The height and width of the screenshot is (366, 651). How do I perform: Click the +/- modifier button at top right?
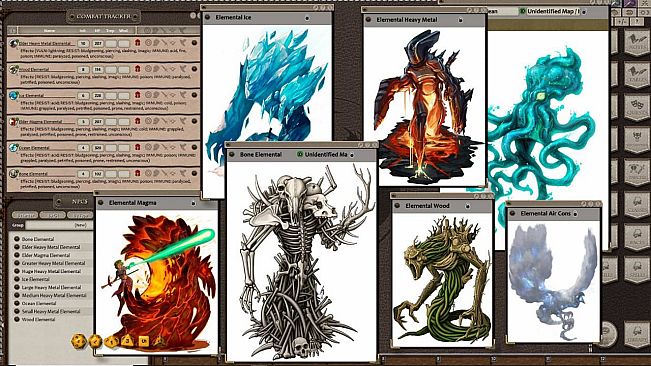click(x=622, y=22)
